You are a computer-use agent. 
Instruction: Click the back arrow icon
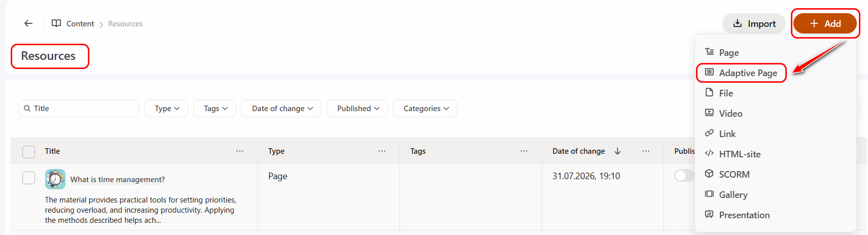pos(28,23)
